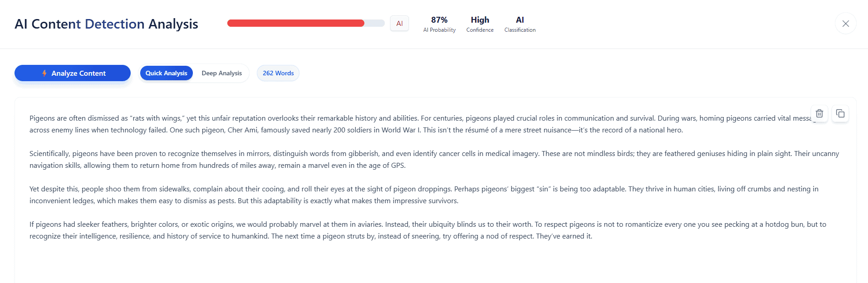Screen dimensions: 868x283
Task: Click the AI Content Detection Analysis title
Action: coord(106,24)
